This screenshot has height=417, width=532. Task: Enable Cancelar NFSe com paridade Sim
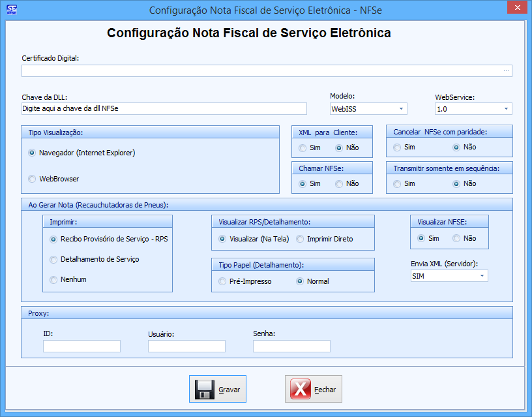(x=397, y=147)
